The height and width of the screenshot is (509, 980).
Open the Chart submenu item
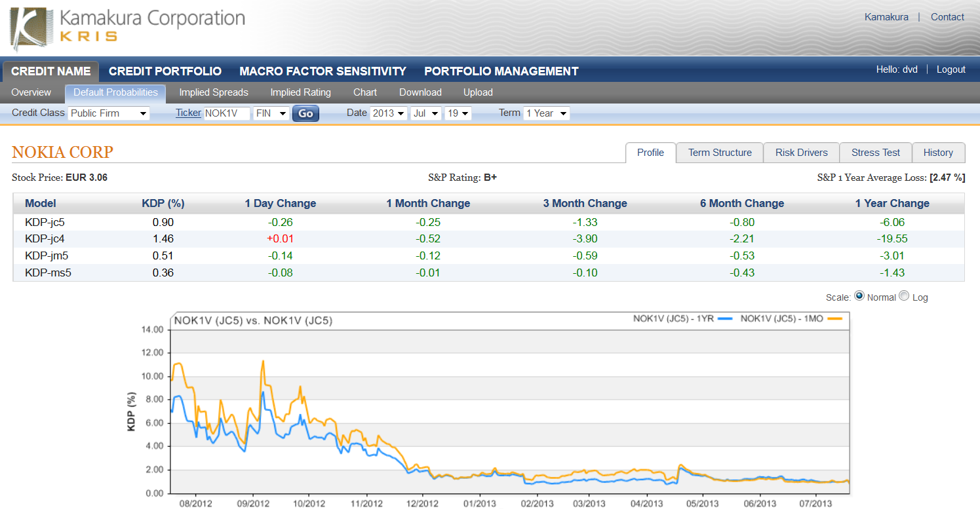pos(365,92)
